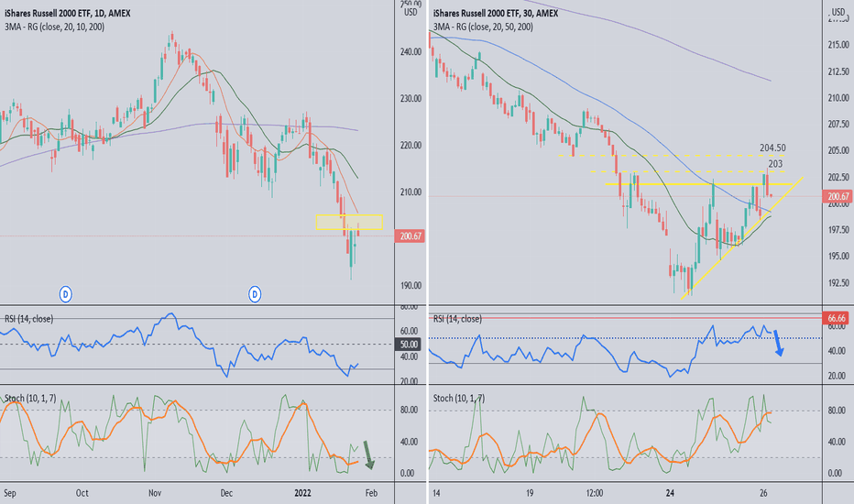Click the left panel 'Stoch (10, 1, 7)' label
Image resolution: width=854 pixels, height=504 pixels.
tap(30, 399)
